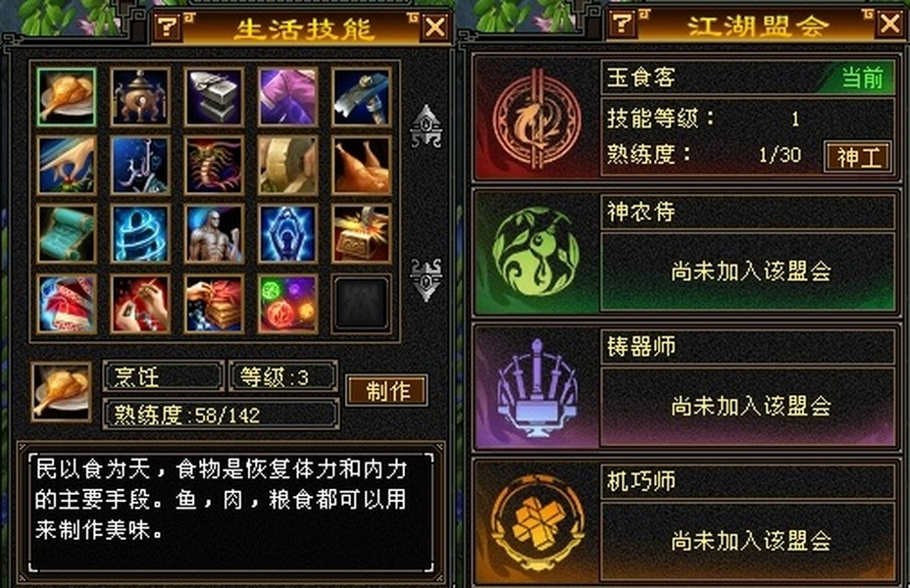
Task: Select the alchemy cauldron skill icon
Action: [x=140, y=97]
